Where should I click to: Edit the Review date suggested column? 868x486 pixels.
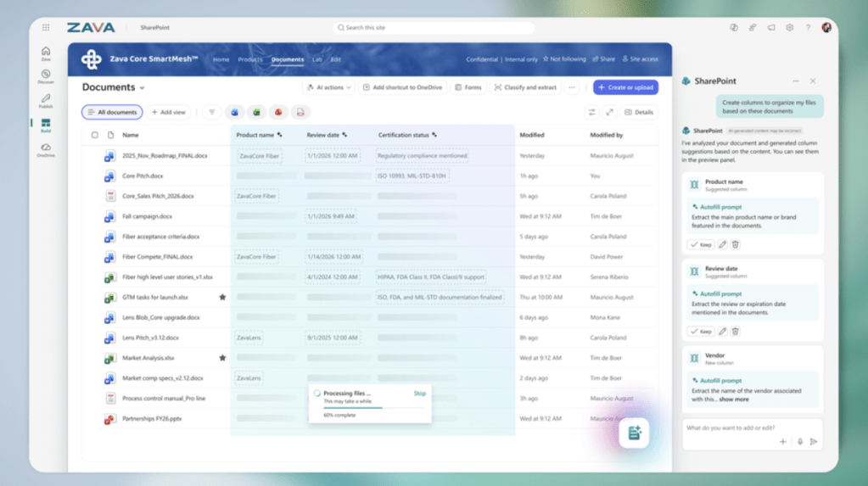[x=723, y=332]
